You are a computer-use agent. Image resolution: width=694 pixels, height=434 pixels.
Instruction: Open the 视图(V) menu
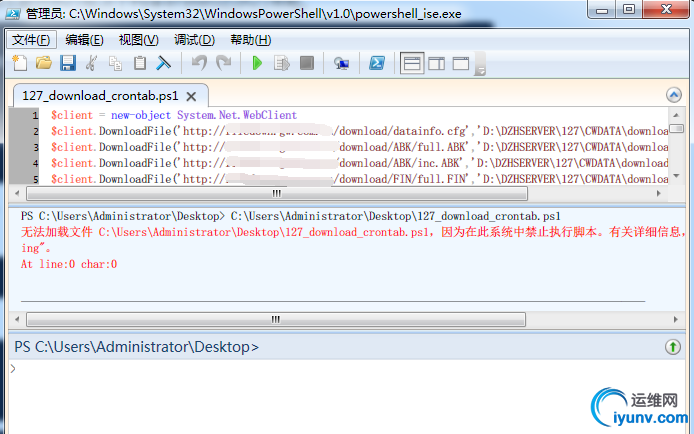point(139,40)
